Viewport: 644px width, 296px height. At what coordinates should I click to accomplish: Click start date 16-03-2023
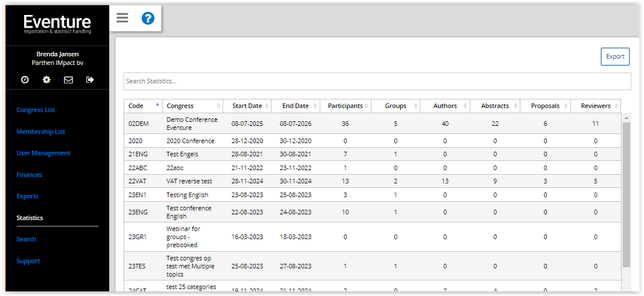(x=247, y=237)
